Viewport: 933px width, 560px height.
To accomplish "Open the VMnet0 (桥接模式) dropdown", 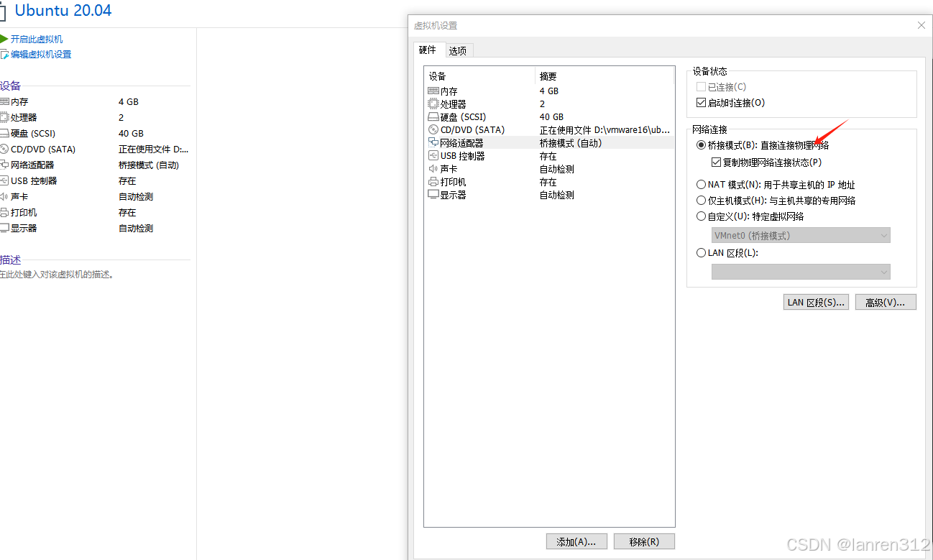I will 801,236.
